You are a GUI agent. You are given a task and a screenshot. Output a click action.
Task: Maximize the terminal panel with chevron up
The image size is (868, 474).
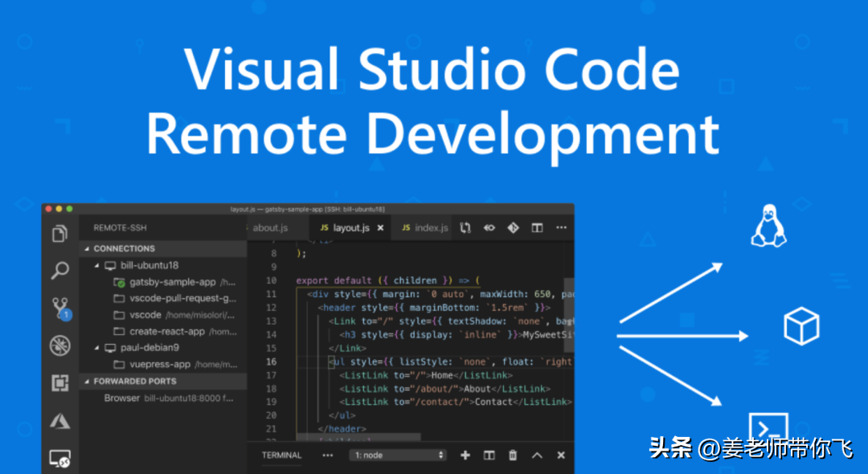tap(537, 456)
